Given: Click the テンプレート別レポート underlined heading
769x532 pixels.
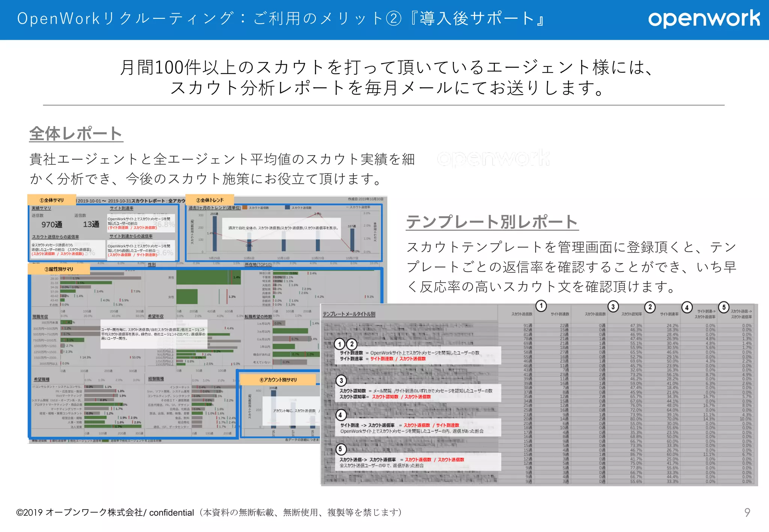Looking at the screenshot, I should click(492, 222).
